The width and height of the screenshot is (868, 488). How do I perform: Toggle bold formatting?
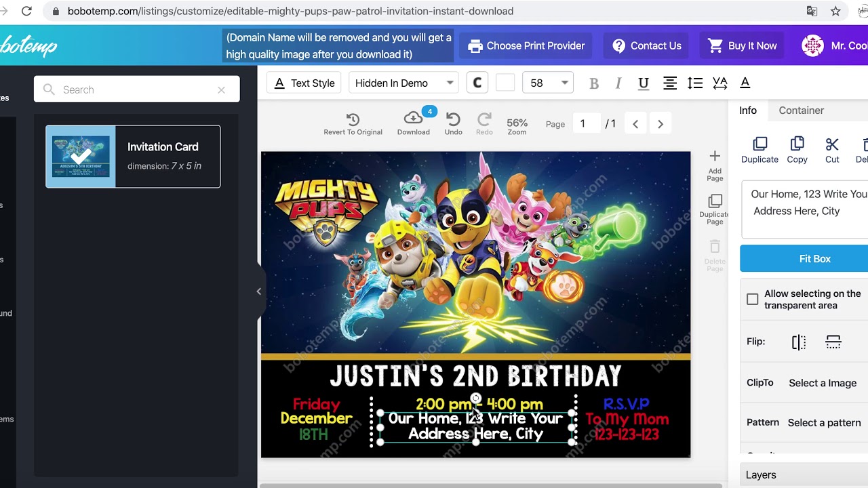(x=594, y=83)
